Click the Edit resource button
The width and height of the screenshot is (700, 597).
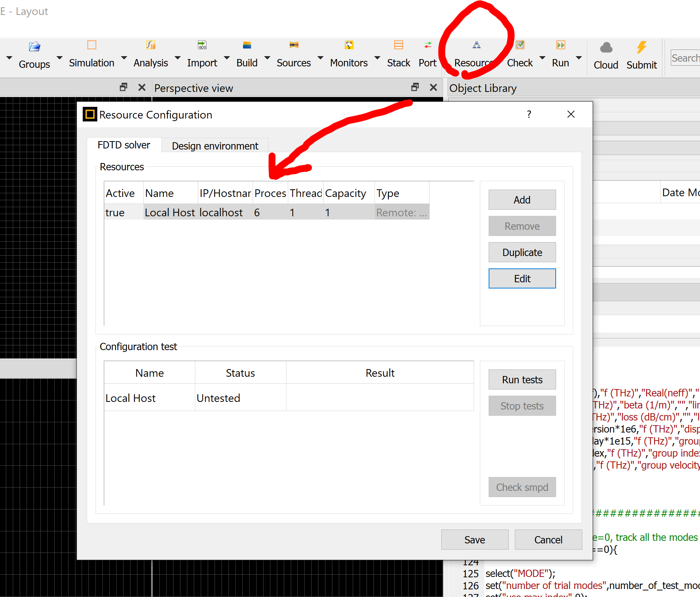pos(522,279)
